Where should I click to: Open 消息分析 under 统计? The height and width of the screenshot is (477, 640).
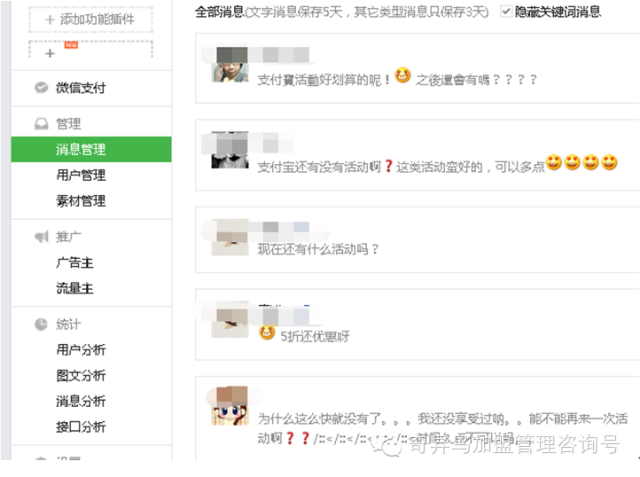(81, 401)
